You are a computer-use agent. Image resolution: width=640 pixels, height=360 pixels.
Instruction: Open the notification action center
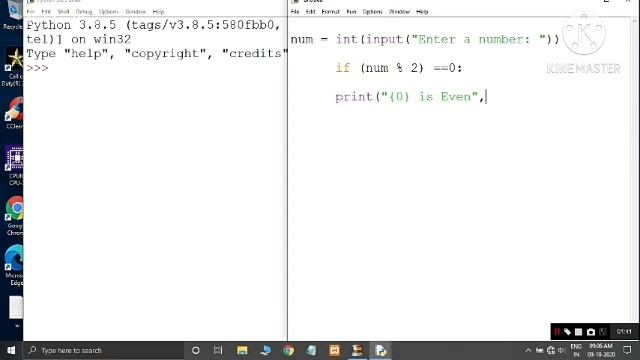(627, 350)
